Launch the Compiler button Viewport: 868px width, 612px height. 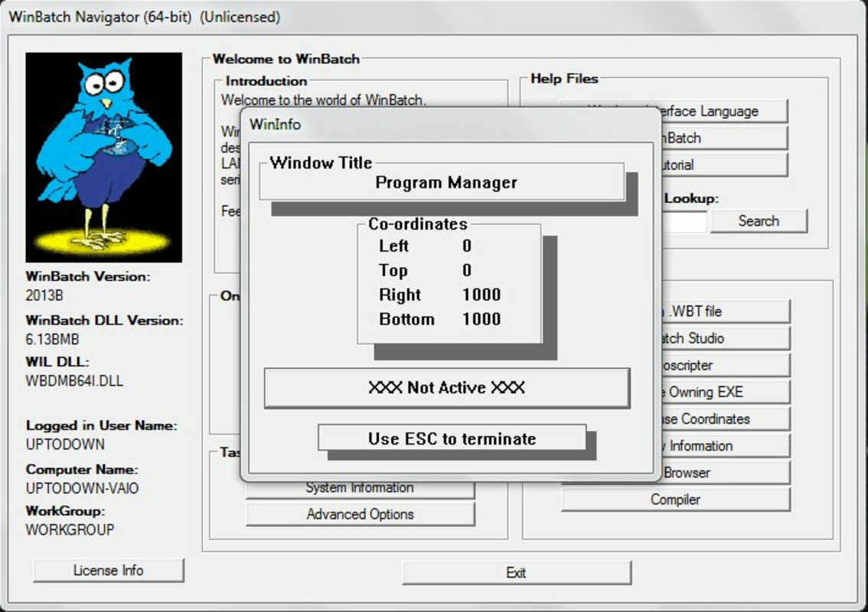point(675,500)
